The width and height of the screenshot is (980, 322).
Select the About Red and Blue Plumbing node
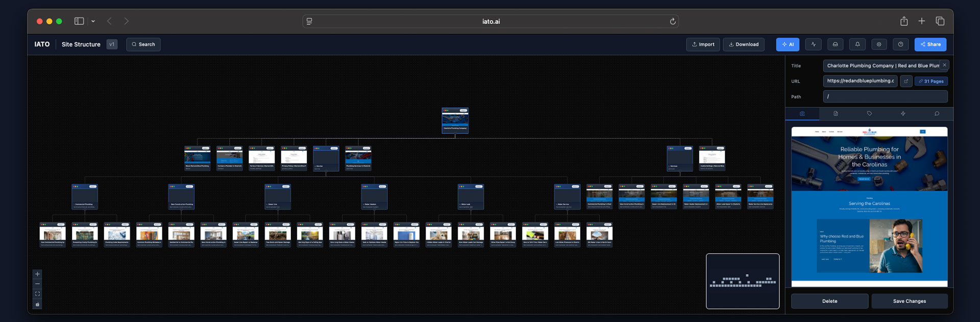click(x=198, y=158)
